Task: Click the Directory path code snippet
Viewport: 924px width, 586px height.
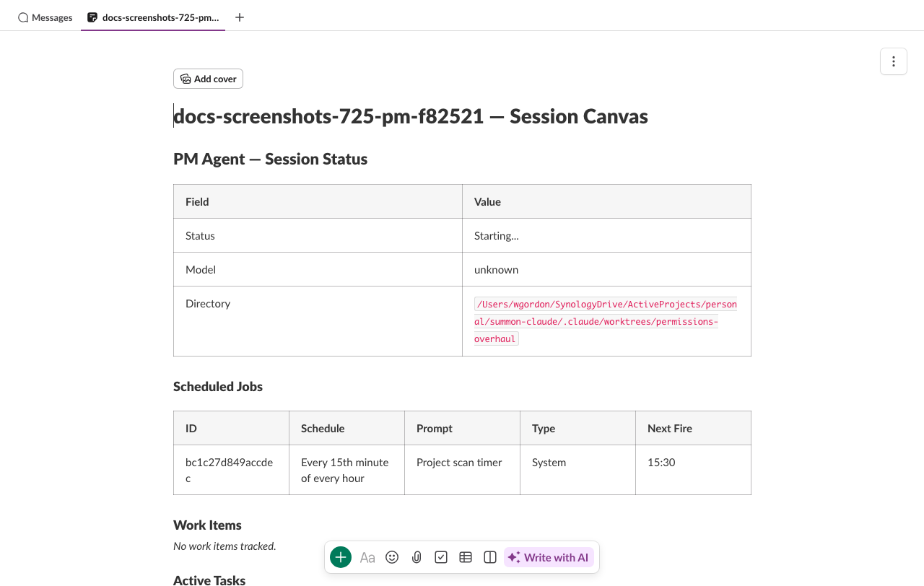Action: point(606,321)
